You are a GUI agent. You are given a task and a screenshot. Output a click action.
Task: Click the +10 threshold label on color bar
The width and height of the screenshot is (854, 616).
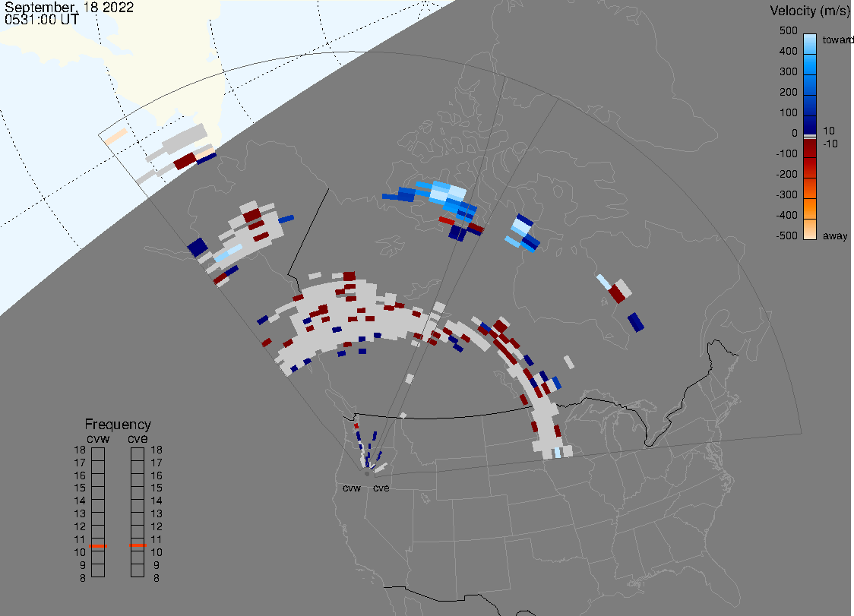[x=828, y=131]
